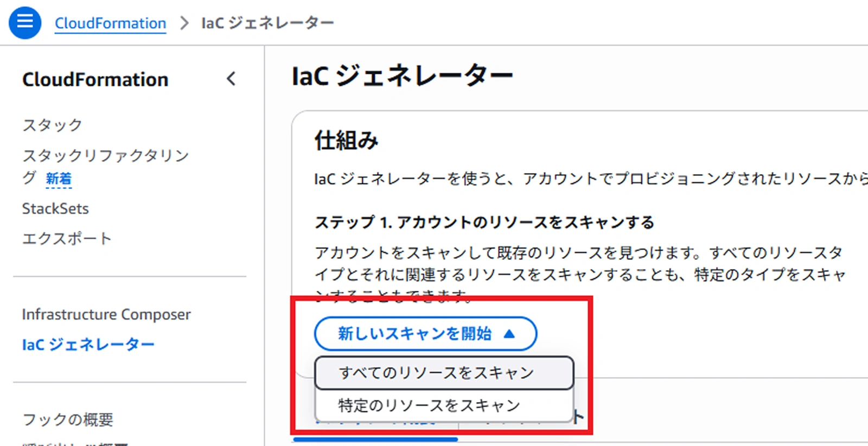Screen dimensions: 868x446
Task: Open エクスポート in the sidebar
Action: [x=67, y=239]
